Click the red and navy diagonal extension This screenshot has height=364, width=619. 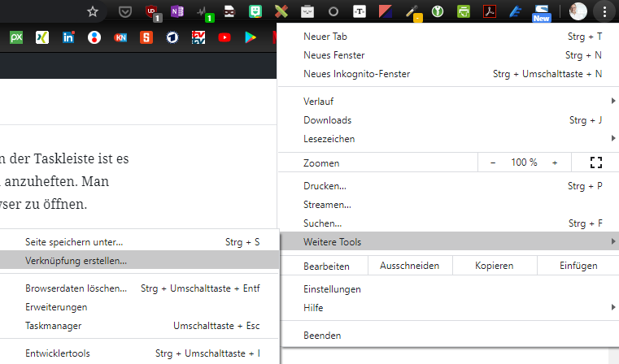point(386,11)
